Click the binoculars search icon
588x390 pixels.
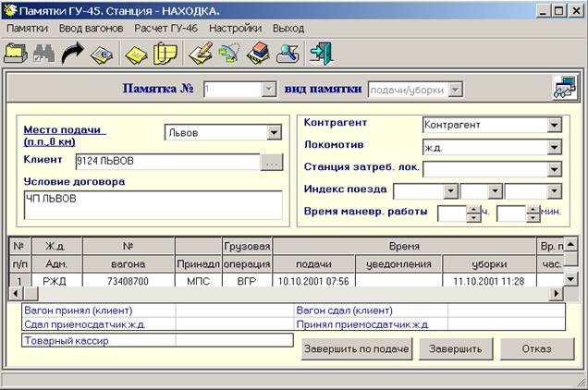pos(43,54)
